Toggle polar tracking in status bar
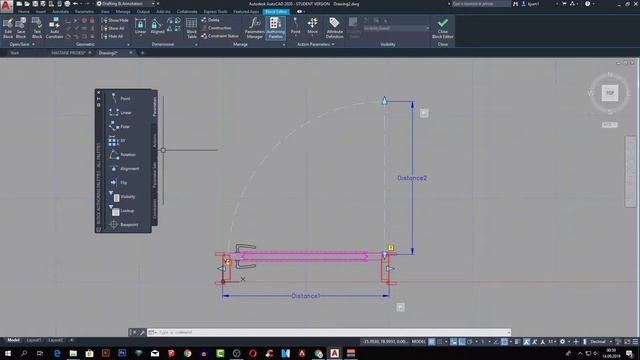 point(470,342)
